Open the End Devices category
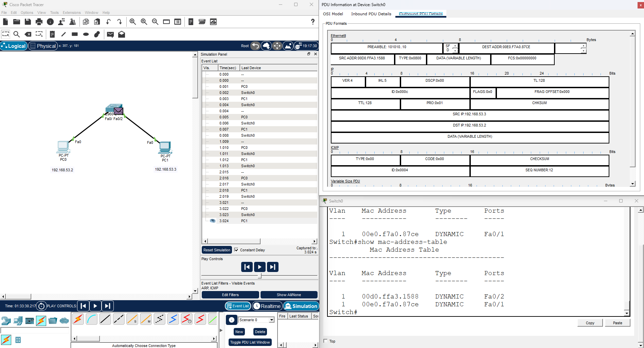This screenshot has height=348, width=644. pos(18,321)
